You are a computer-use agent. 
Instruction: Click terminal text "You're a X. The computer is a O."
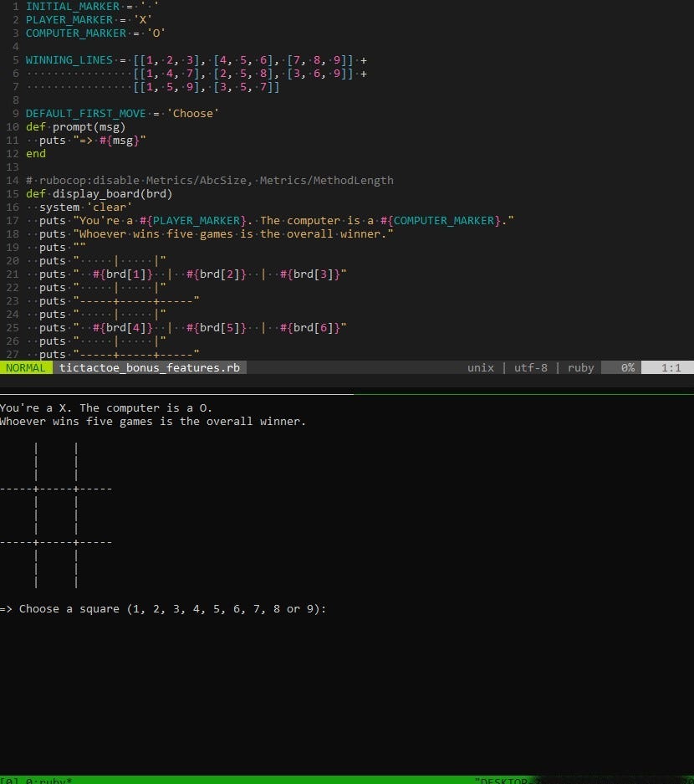pos(106,408)
